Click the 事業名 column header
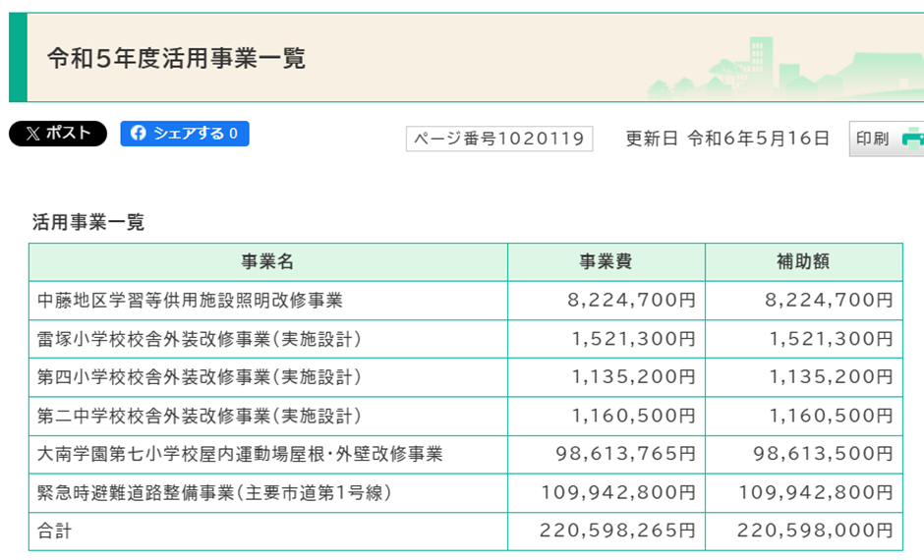Viewport: 924px width, 560px height. (267, 262)
